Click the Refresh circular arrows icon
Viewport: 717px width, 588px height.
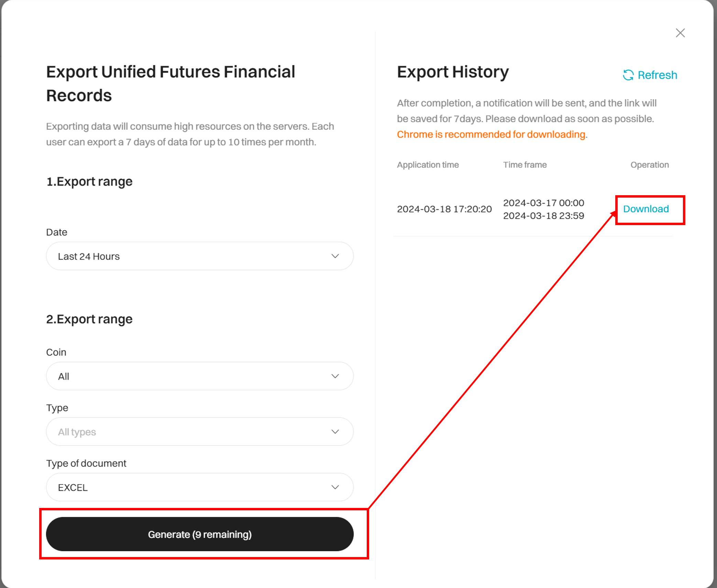point(628,75)
